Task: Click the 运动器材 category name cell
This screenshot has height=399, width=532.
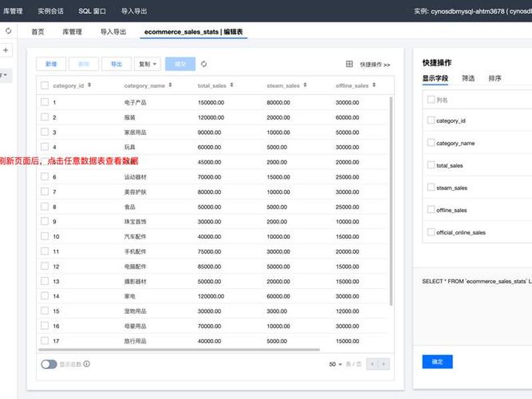Action: click(x=135, y=177)
